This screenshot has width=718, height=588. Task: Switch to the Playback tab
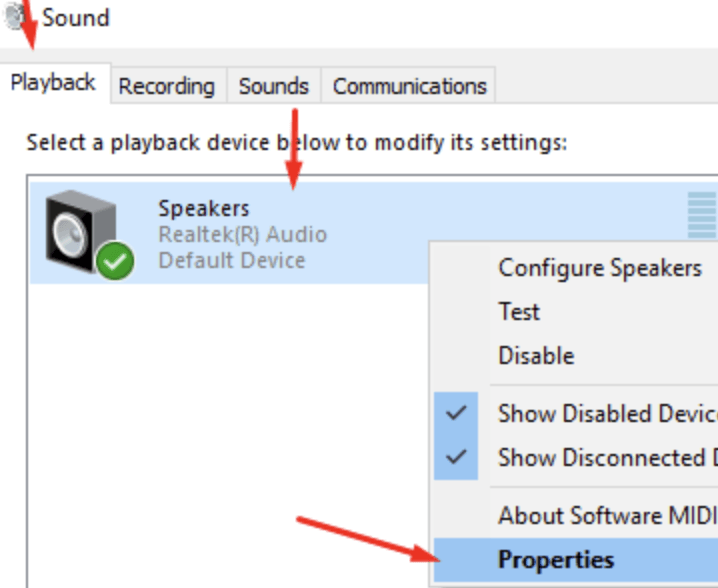[x=53, y=83]
